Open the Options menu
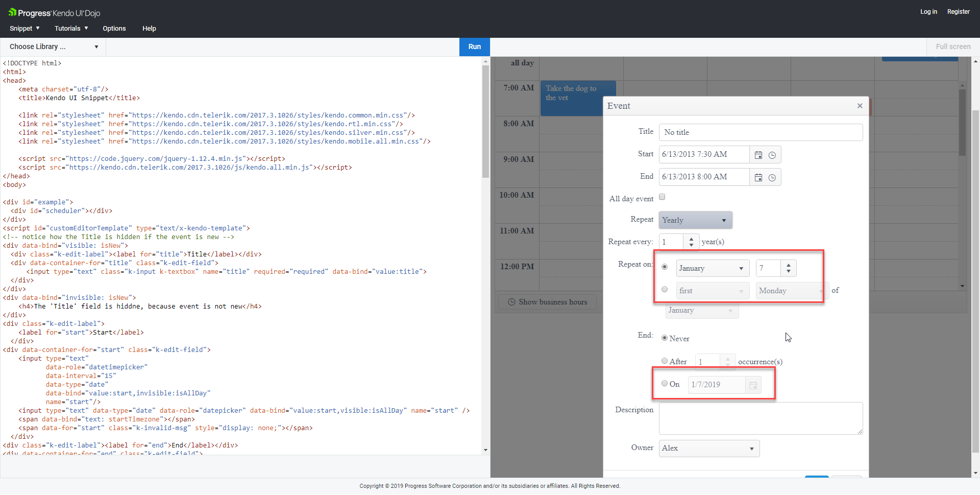Image resolution: width=980 pixels, height=495 pixels. click(x=114, y=29)
